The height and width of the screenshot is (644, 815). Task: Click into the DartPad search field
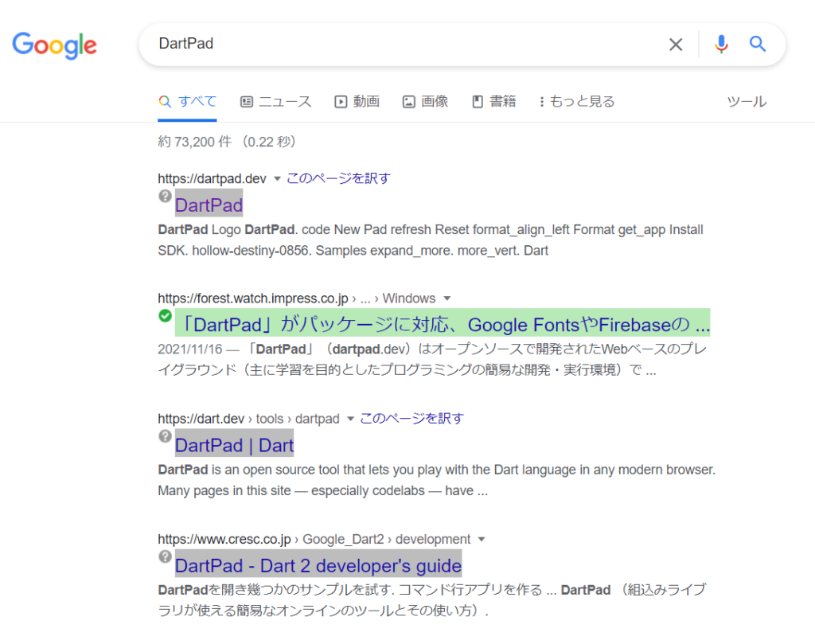(405, 45)
